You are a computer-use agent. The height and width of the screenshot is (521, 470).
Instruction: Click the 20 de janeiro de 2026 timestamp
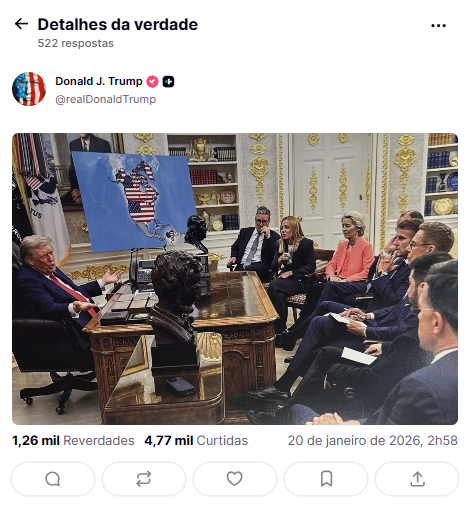pos(373,441)
